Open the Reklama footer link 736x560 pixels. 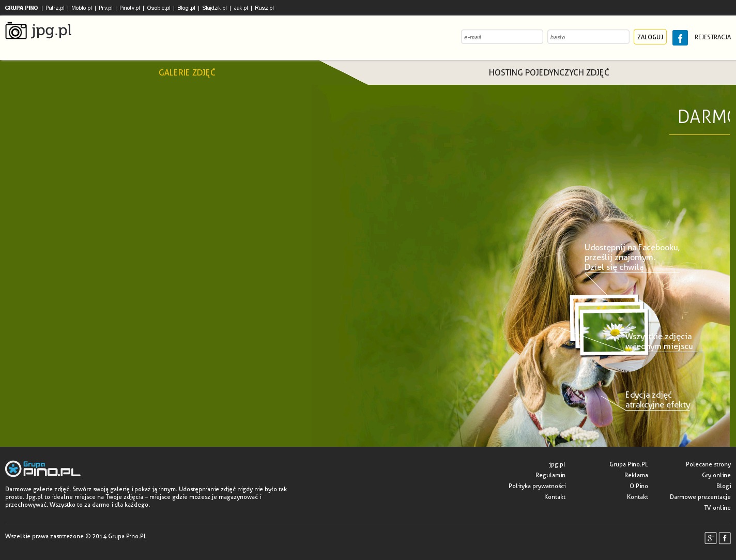pos(636,475)
